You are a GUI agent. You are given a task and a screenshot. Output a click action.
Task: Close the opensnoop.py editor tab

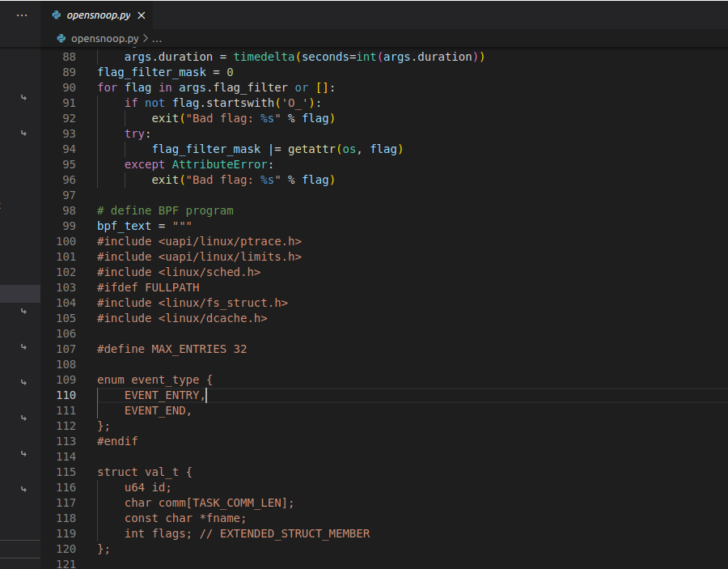(x=142, y=15)
